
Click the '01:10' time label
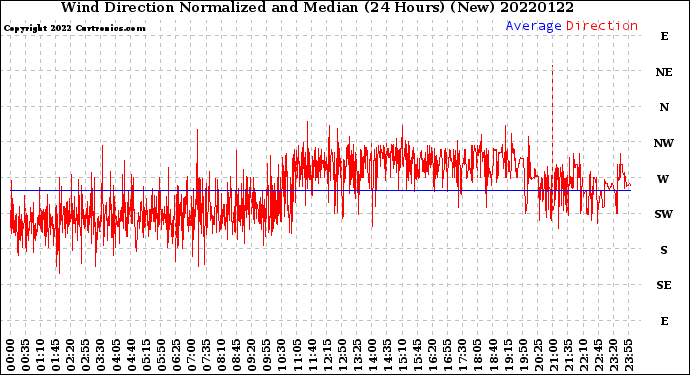click(40, 356)
